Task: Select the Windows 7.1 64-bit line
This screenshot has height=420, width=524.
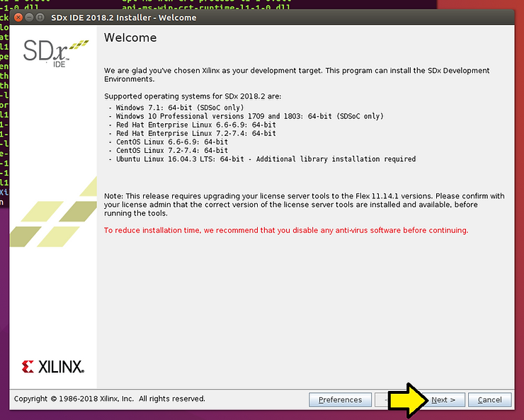Action: [x=178, y=107]
